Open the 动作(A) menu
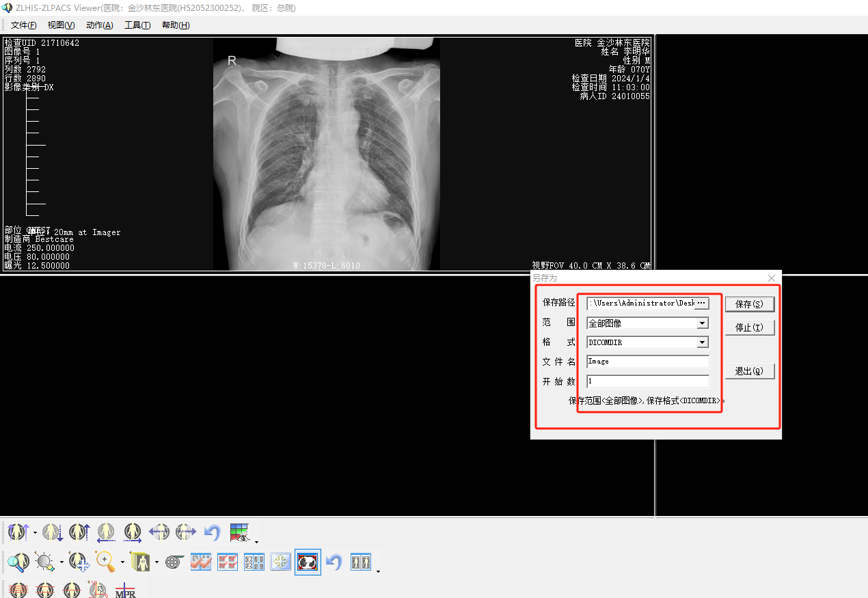This screenshot has width=868, height=598. tap(99, 25)
